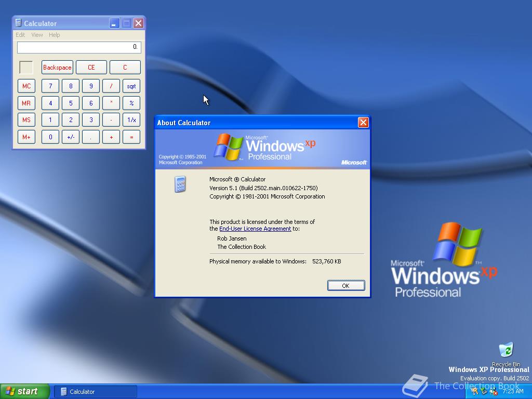Click the MC memory clear button
Screen dimensions: 532x399
(x=26, y=86)
